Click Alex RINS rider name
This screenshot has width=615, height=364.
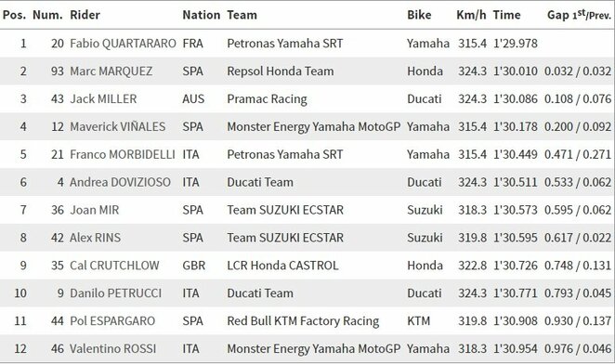coord(96,238)
